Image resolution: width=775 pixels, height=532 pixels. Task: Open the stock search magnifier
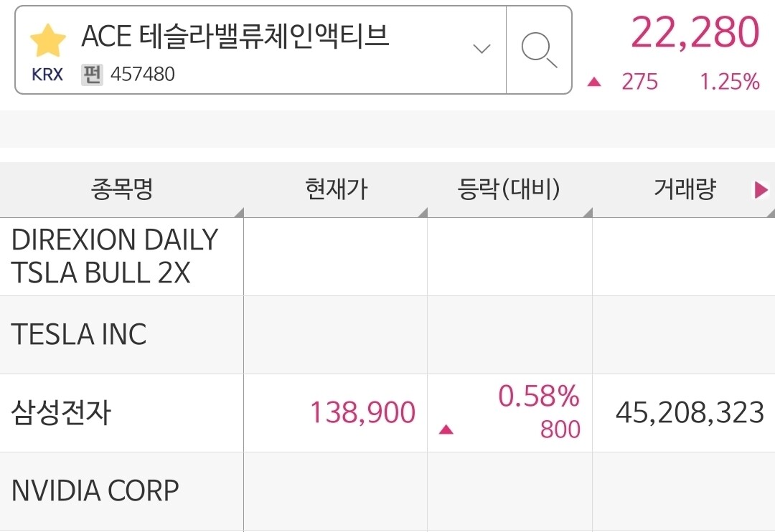coord(539,50)
